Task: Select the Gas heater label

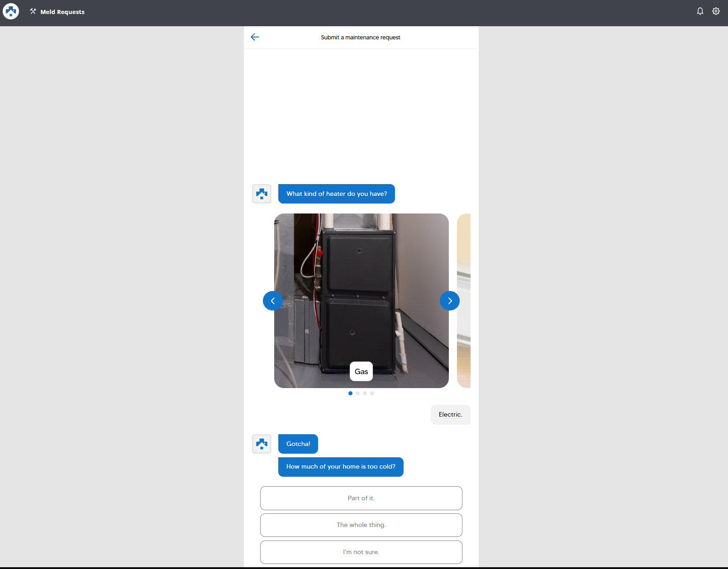Action: click(x=361, y=371)
